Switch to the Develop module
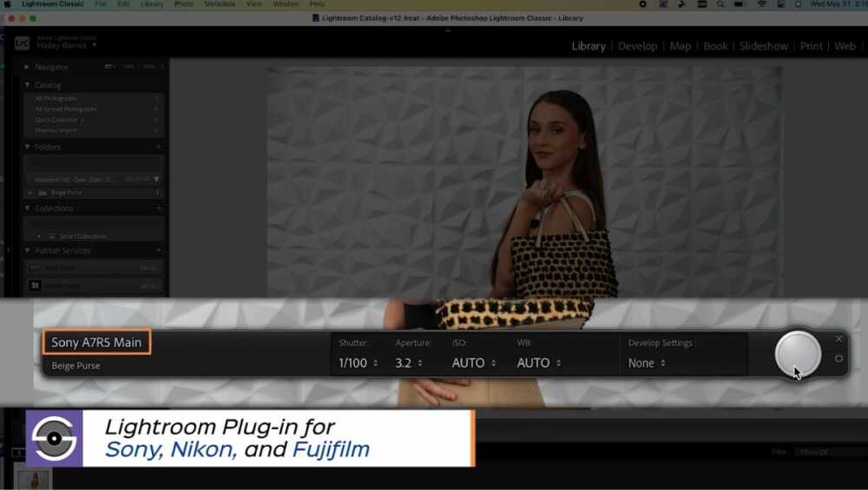This screenshot has width=868, height=490. (638, 46)
